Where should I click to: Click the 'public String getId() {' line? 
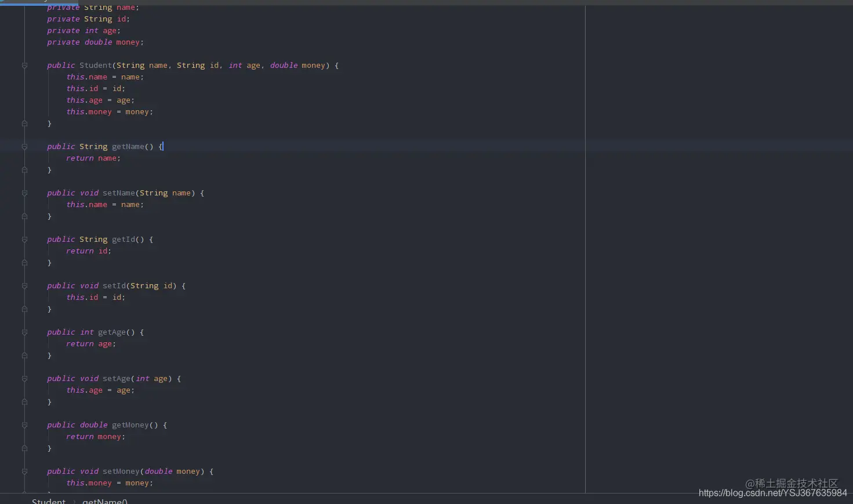coord(100,240)
